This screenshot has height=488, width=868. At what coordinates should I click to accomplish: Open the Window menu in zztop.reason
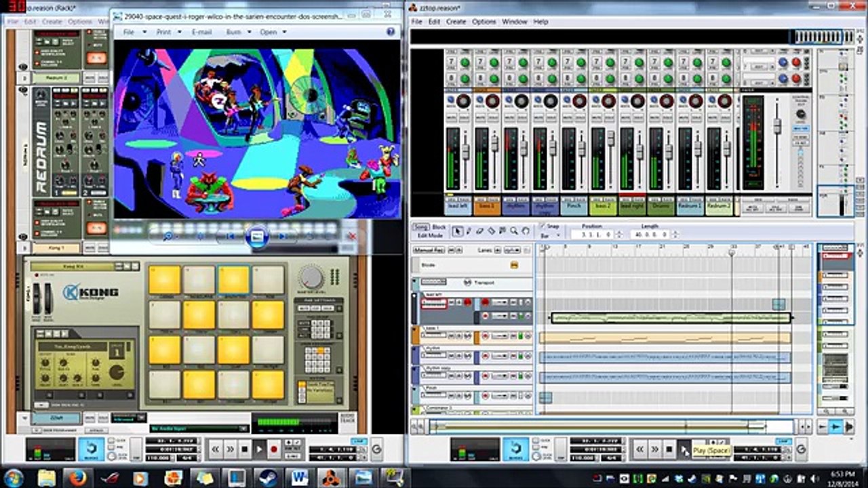pos(515,22)
